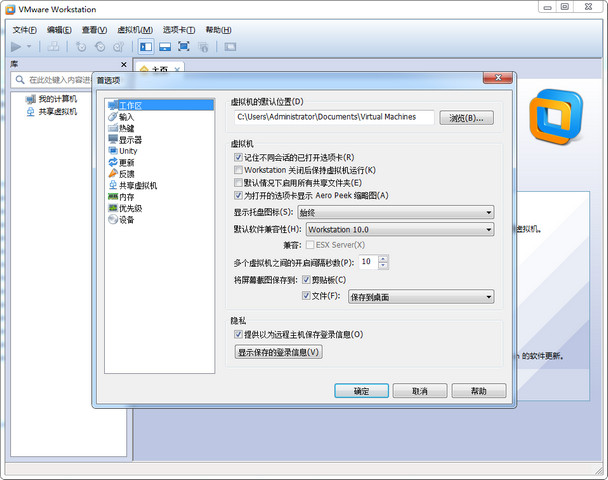
Task: Open the 虚拟机(M) menu
Action: (135, 30)
